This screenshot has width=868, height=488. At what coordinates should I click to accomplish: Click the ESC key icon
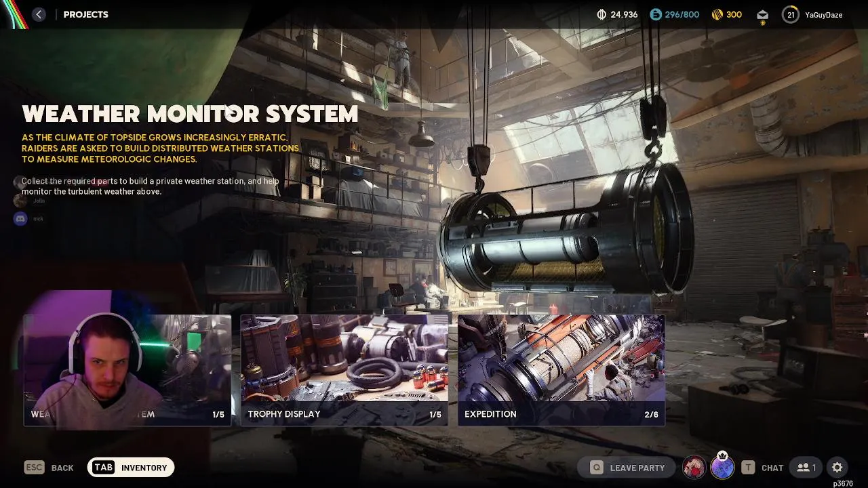tap(34, 467)
